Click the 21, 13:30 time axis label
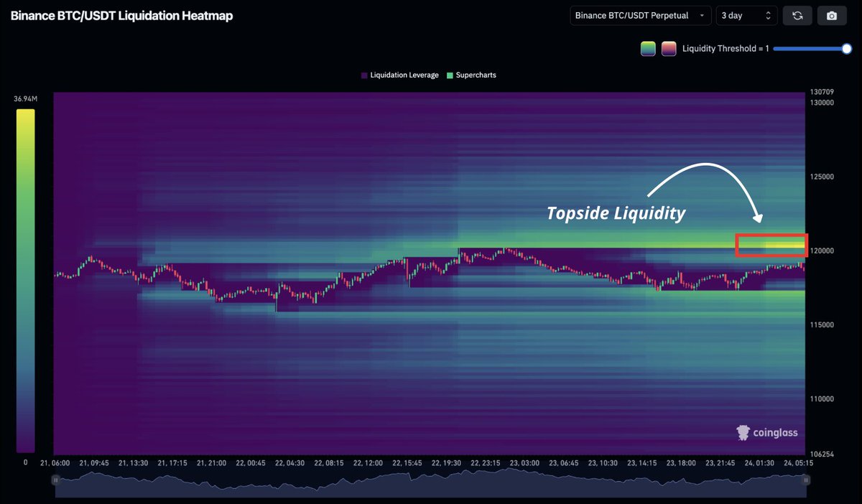Viewport: 862px width, 504px height. [134, 463]
